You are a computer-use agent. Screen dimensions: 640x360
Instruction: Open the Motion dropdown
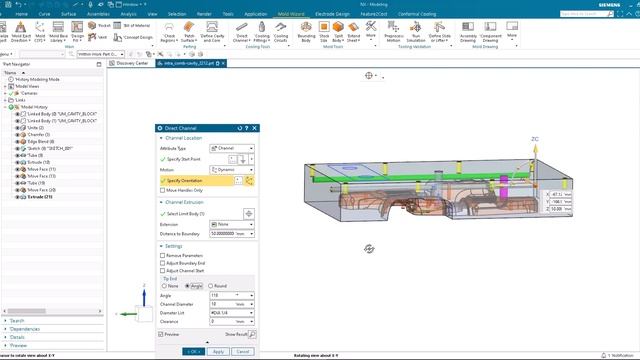[232, 169]
